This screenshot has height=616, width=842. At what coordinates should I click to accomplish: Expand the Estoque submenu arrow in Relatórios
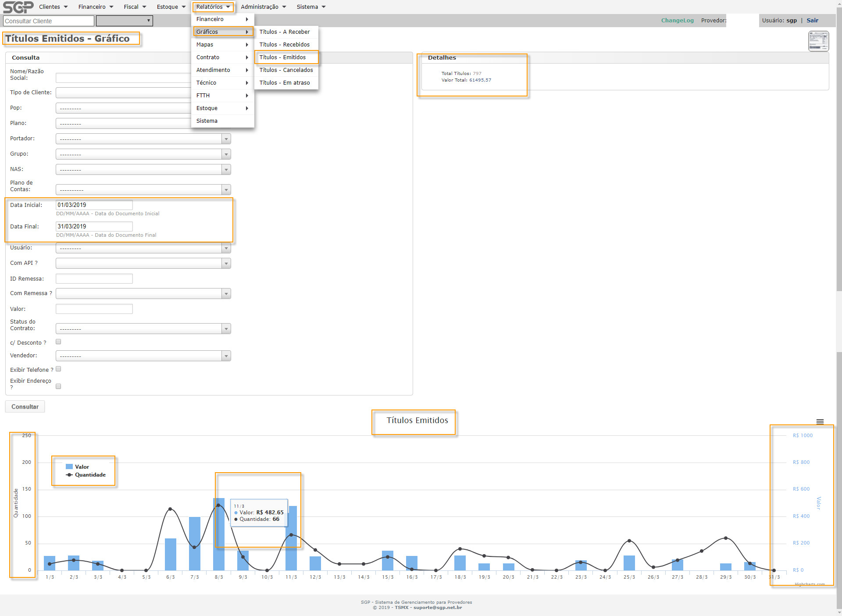[x=247, y=108]
